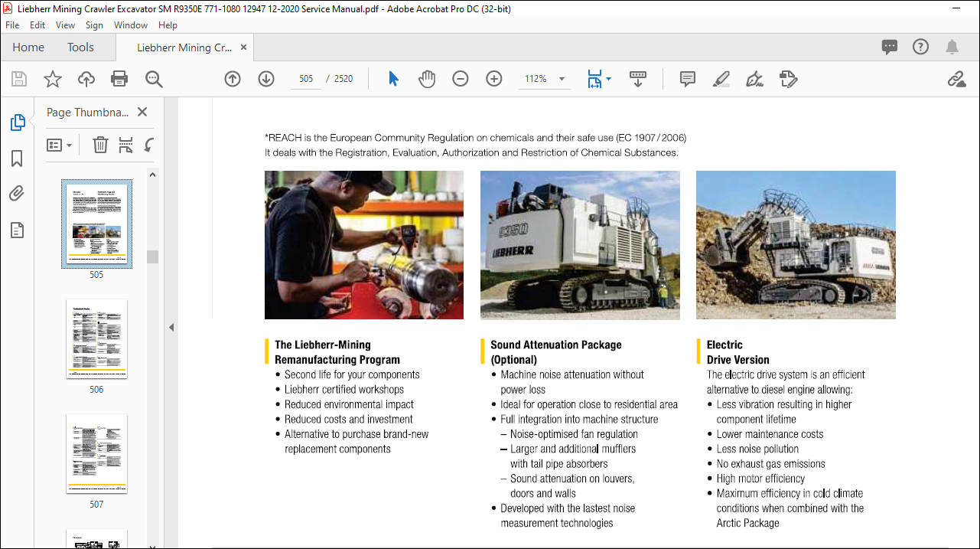The width and height of the screenshot is (980, 549).
Task: Choose the Selection arrow tool
Action: 393,79
